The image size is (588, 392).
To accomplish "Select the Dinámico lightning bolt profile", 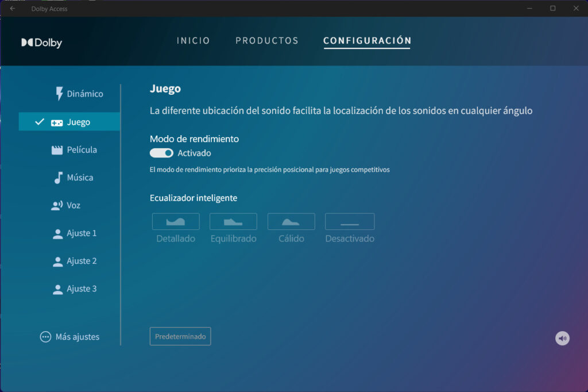I will point(79,94).
